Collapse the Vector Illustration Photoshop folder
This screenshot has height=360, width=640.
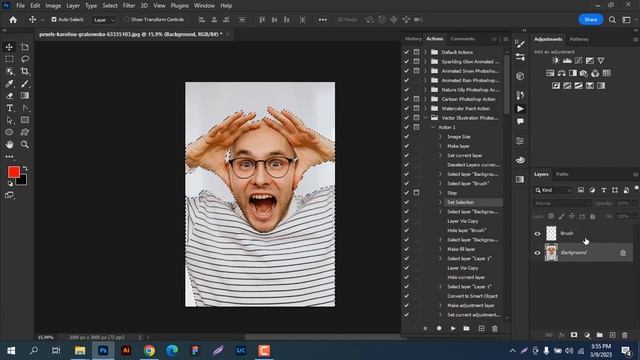(x=425, y=118)
